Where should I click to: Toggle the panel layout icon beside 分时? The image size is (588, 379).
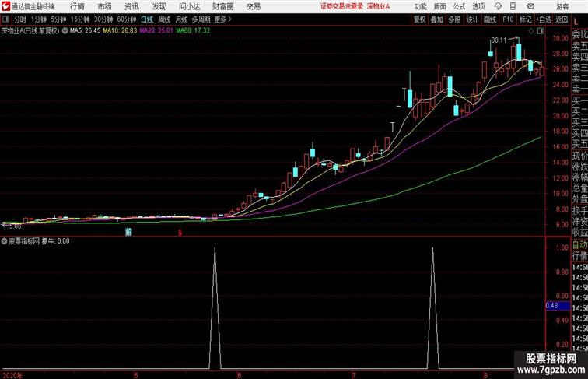pyautogui.click(x=5, y=19)
